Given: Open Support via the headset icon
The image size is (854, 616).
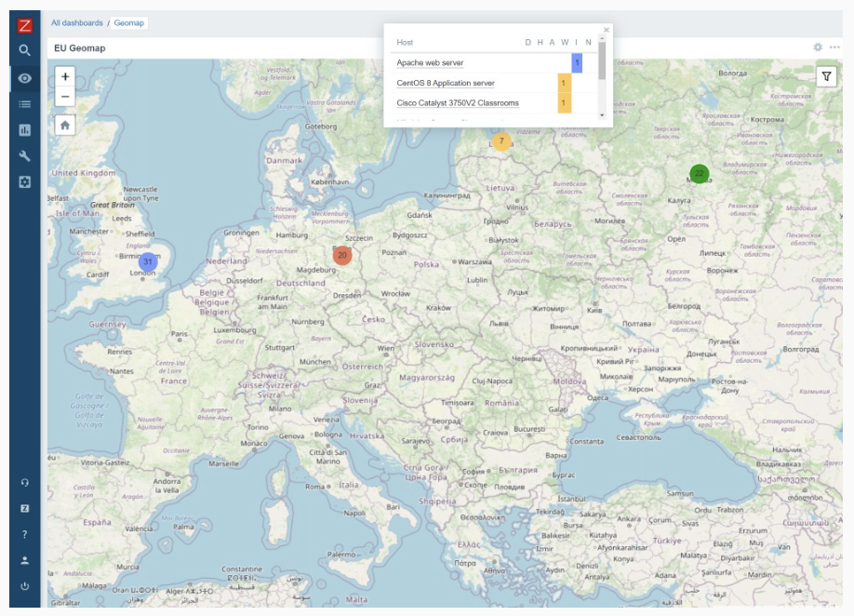Looking at the screenshot, I should [25, 483].
